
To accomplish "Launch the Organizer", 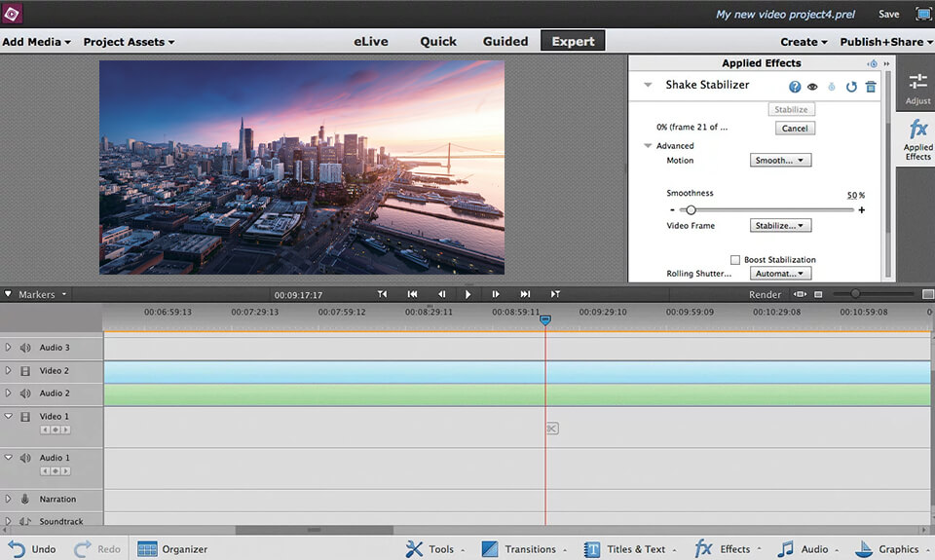I will (172, 549).
